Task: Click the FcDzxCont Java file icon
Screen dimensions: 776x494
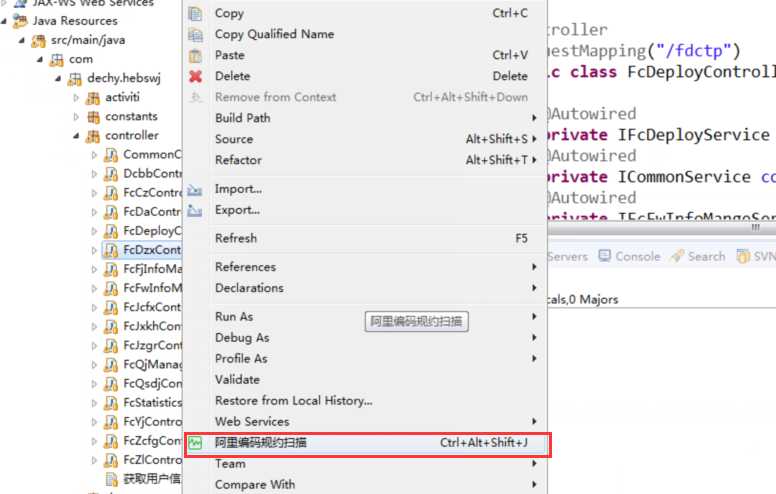Action: 111,250
